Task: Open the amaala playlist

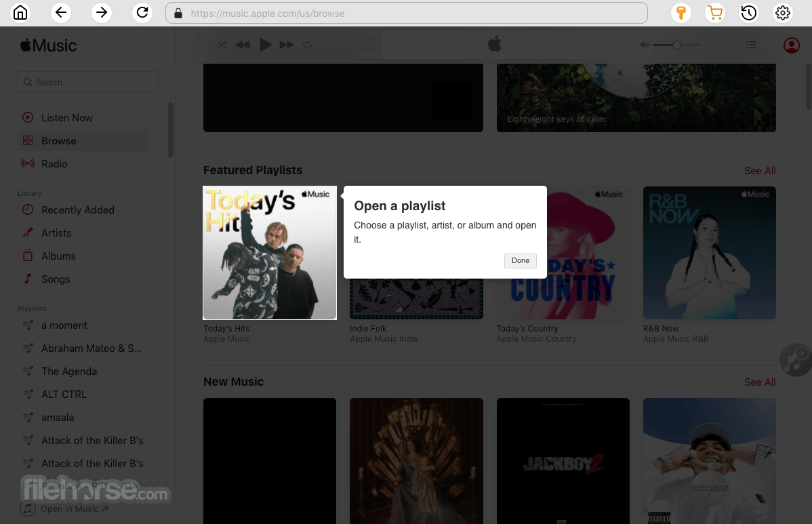Action: click(x=83, y=418)
